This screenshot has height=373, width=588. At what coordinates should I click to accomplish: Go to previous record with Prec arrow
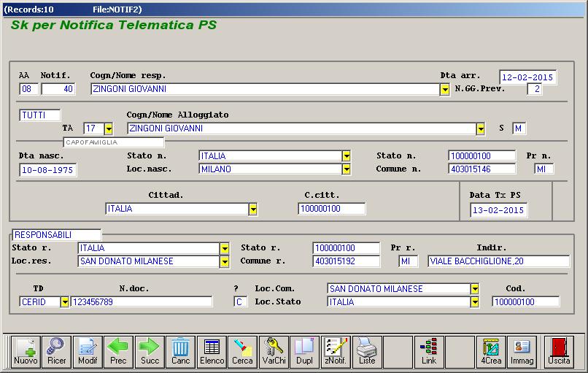[x=118, y=351]
